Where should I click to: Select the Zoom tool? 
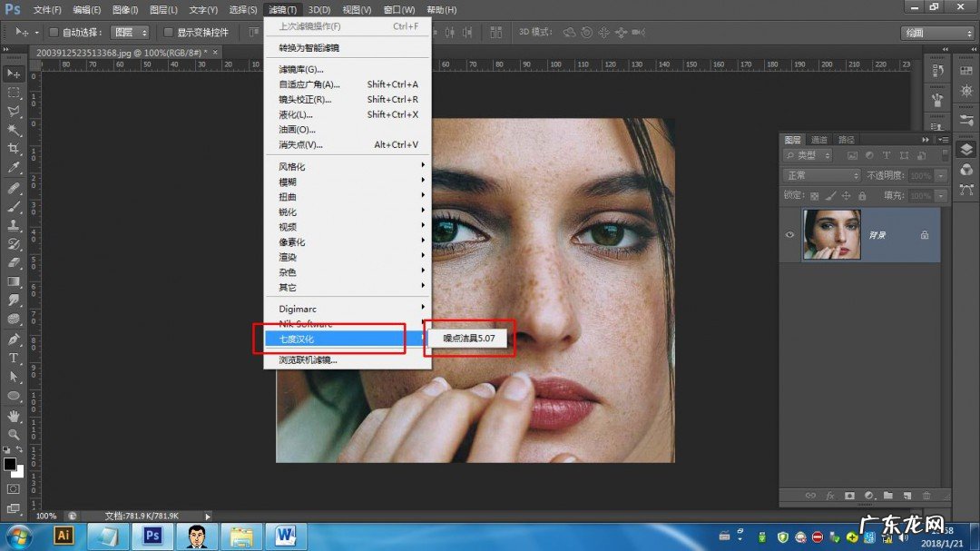tap(14, 434)
